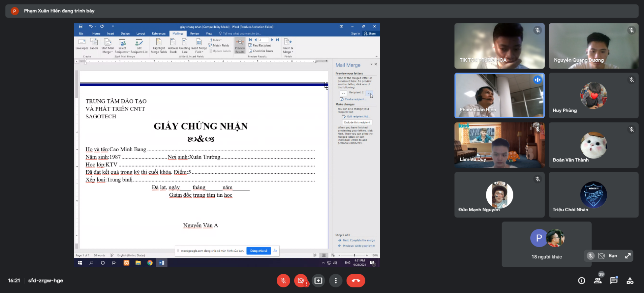Select the TIK TOK TRUNG HOA video tile

point(499,46)
